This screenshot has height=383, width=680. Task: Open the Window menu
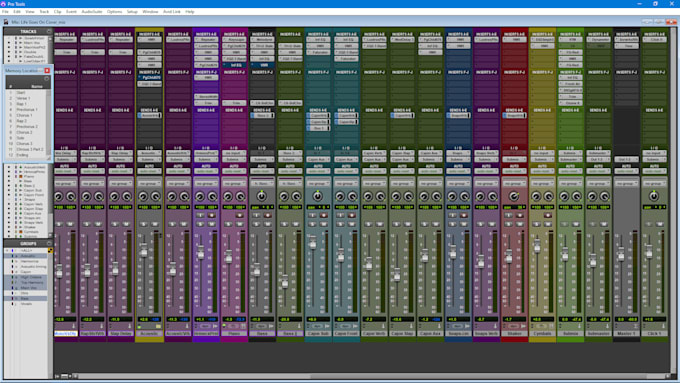[x=150, y=12]
